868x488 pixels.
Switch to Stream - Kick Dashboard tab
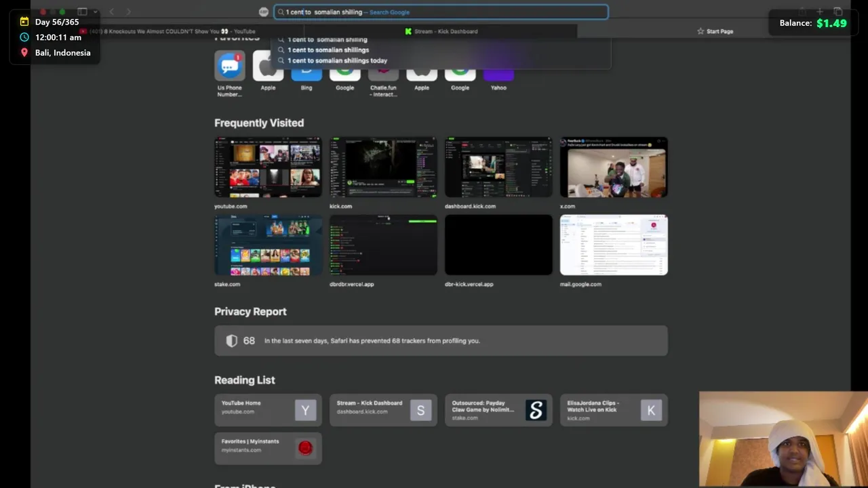441,31
